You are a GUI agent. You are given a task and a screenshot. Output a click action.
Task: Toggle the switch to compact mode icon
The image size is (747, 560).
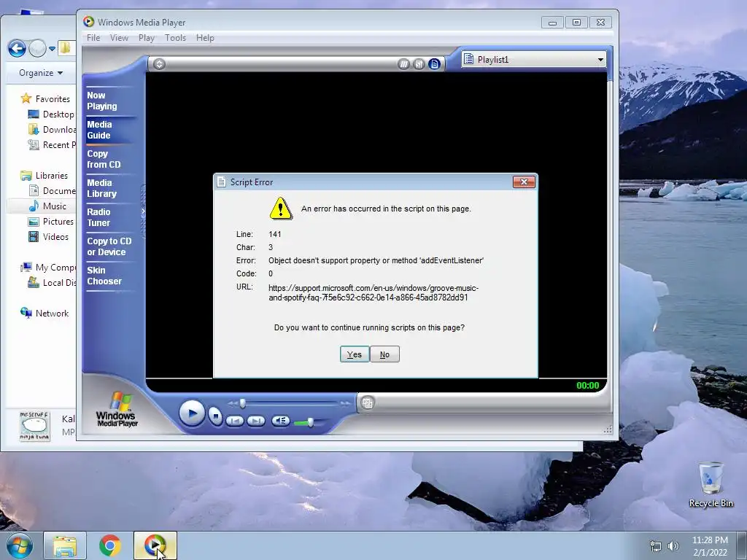coord(367,402)
